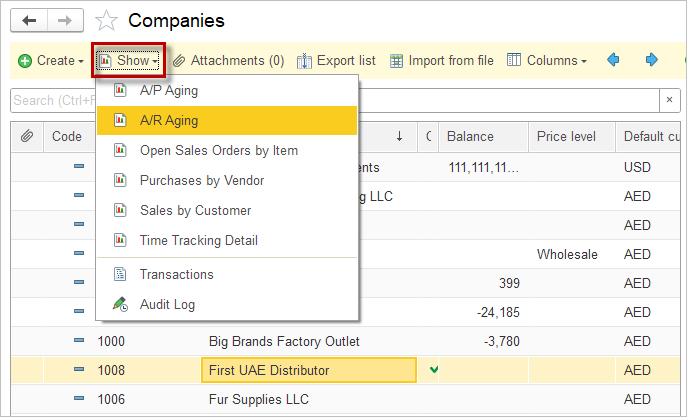Click into the Search input field

tap(50, 100)
